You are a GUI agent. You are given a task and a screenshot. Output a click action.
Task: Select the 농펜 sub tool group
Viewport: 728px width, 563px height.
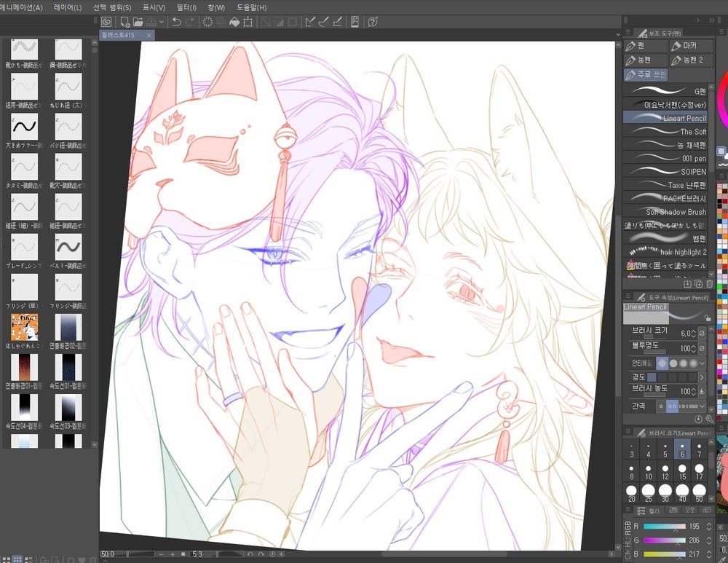pyautogui.click(x=646, y=60)
